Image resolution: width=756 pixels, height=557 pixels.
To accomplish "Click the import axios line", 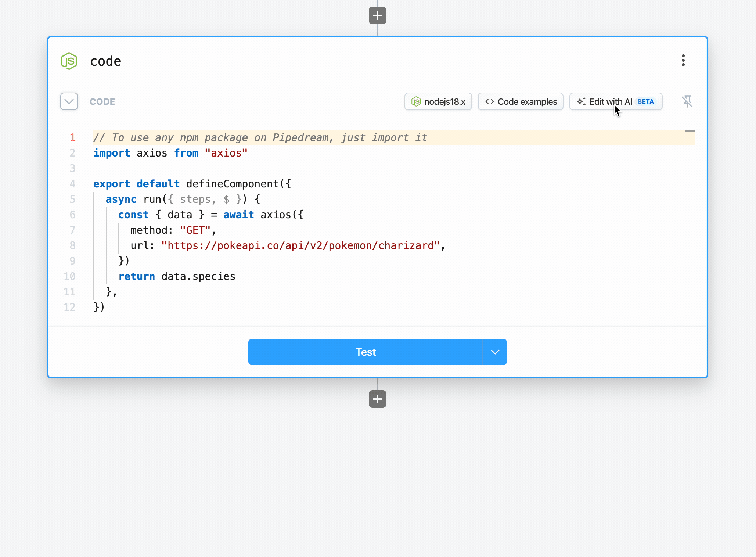I will 170,153.
